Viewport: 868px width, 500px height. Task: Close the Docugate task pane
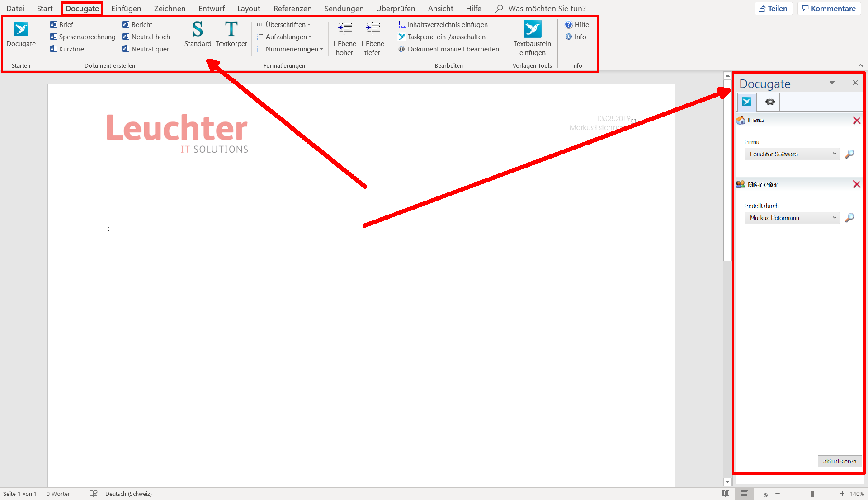(855, 83)
